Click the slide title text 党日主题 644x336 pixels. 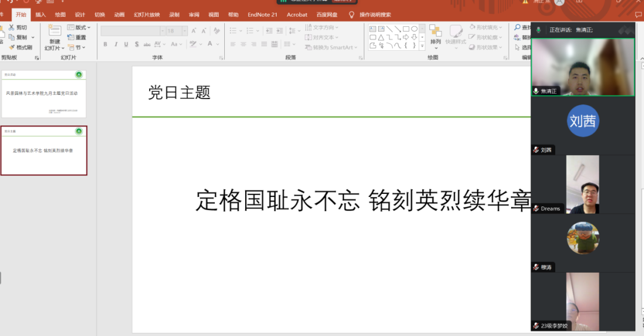click(x=179, y=93)
